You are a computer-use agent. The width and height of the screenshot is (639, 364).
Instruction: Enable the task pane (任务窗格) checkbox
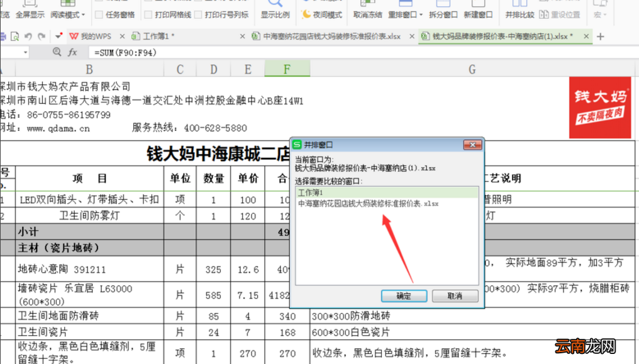pyautogui.click(x=99, y=14)
